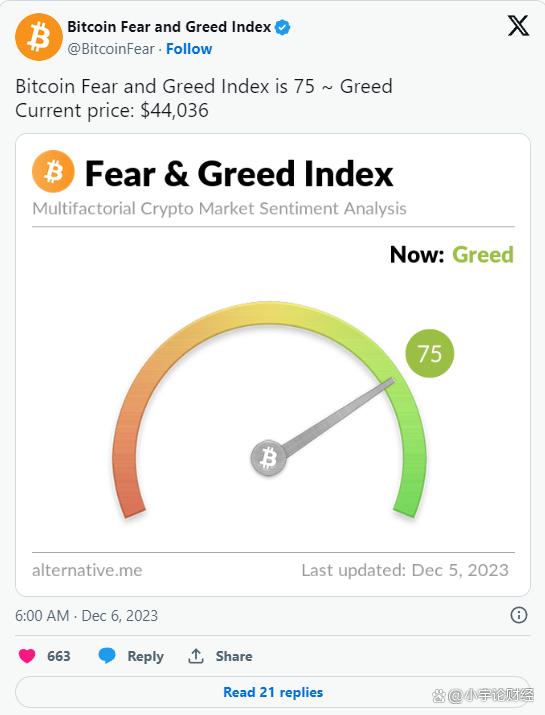Viewport: 545px width, 715px height.
Task: Click the green 75 value badge
Action: click(x=430, y=353)
